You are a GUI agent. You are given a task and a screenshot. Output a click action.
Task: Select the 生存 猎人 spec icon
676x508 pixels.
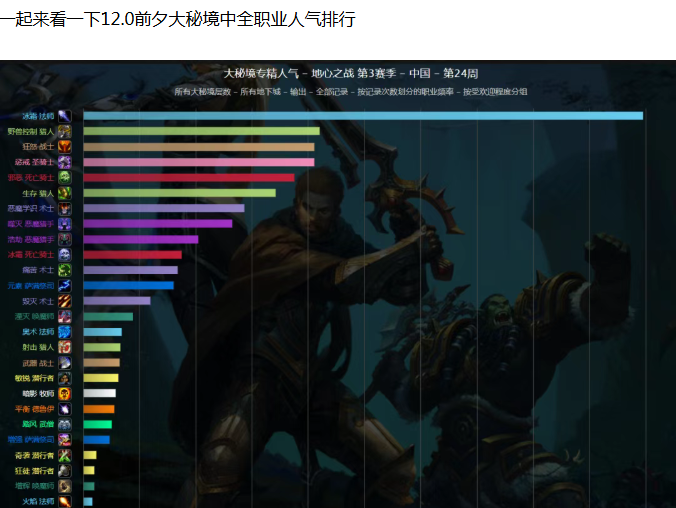65,193
